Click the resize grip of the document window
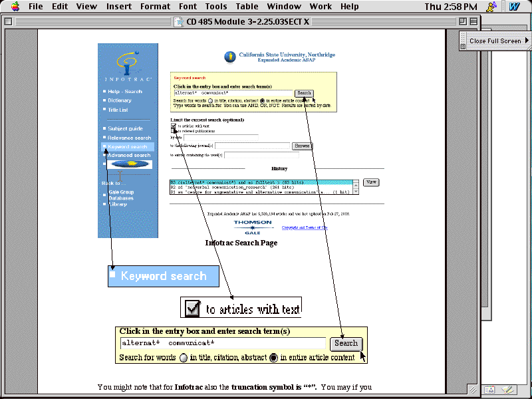 pos(472,389)
